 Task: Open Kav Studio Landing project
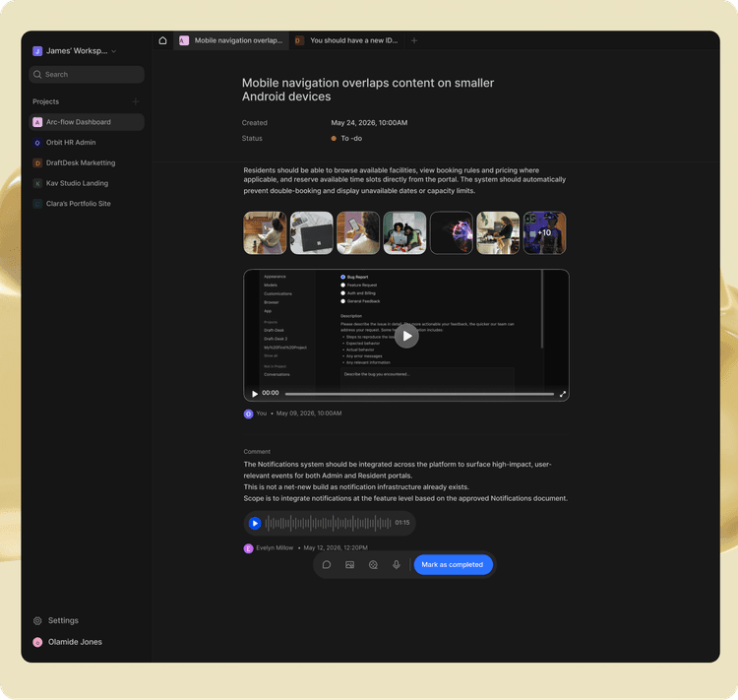click(87, 183)
